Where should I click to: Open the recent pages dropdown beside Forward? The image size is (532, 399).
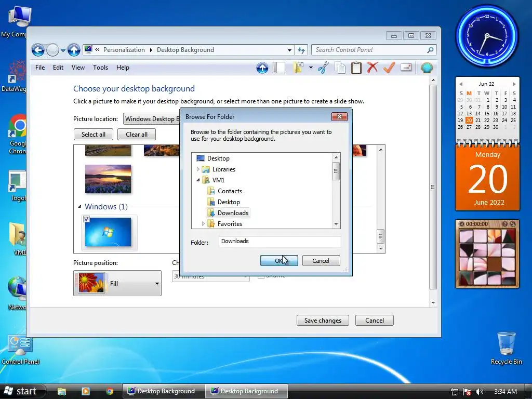[63, 50]
